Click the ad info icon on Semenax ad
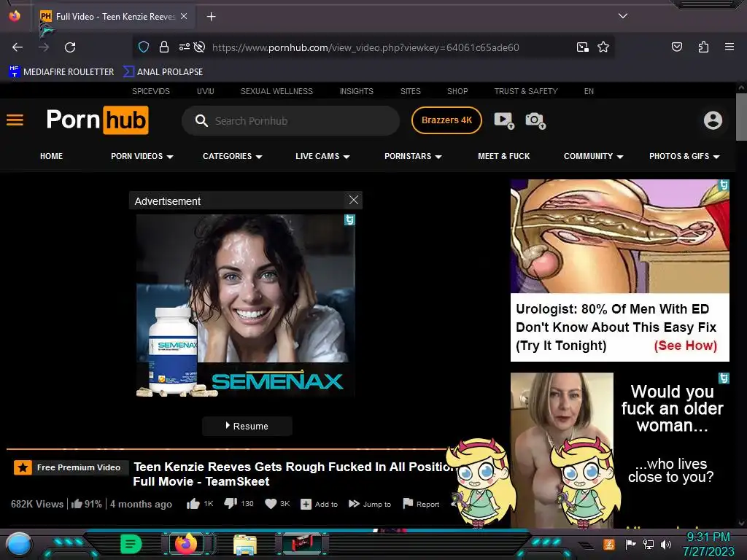This screenshot has width=747, height=560. pyautogui.click(x=349, y=220)
